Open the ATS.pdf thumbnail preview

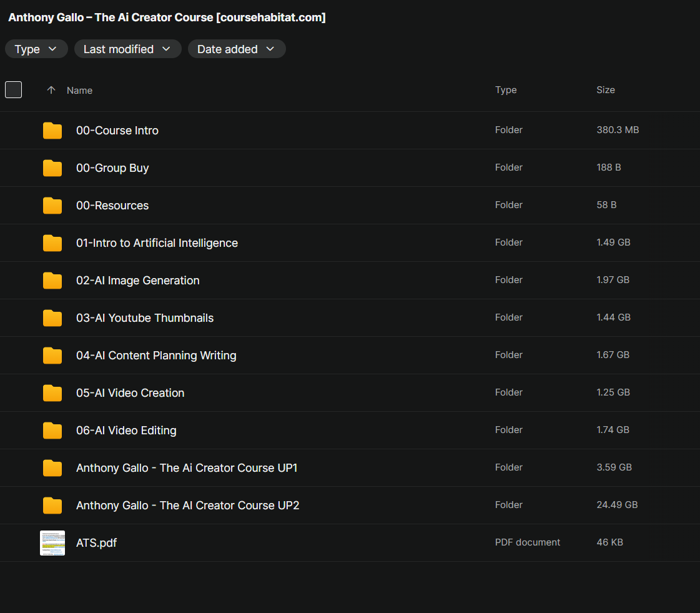pos(52,543)
